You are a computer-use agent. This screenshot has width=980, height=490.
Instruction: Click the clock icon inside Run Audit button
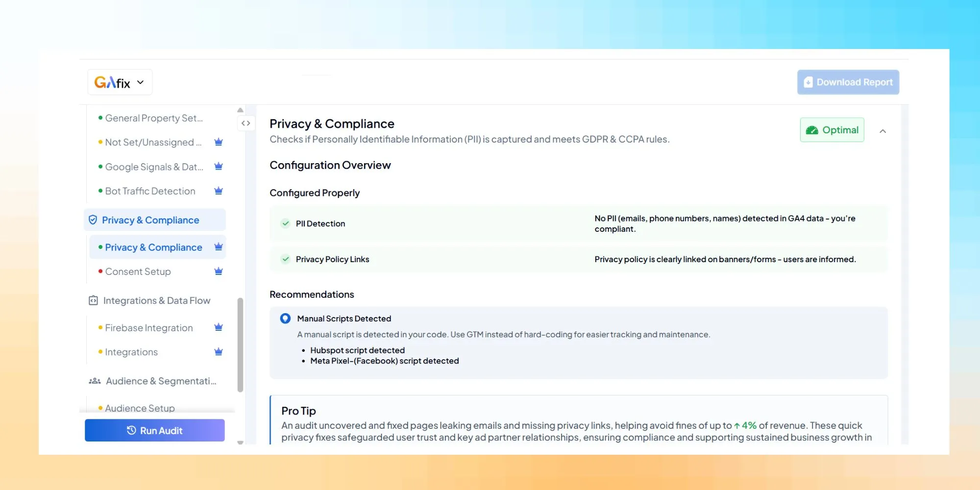point(130,430)
